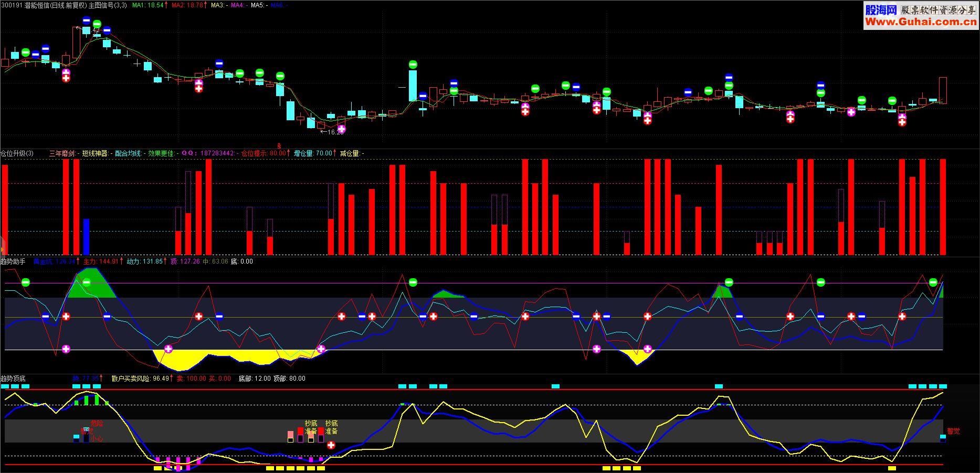The width and height of the screenshot is (980, 473).
Task: Click the last red bar in 仓位升级 panel
Action: pos(943,207)
